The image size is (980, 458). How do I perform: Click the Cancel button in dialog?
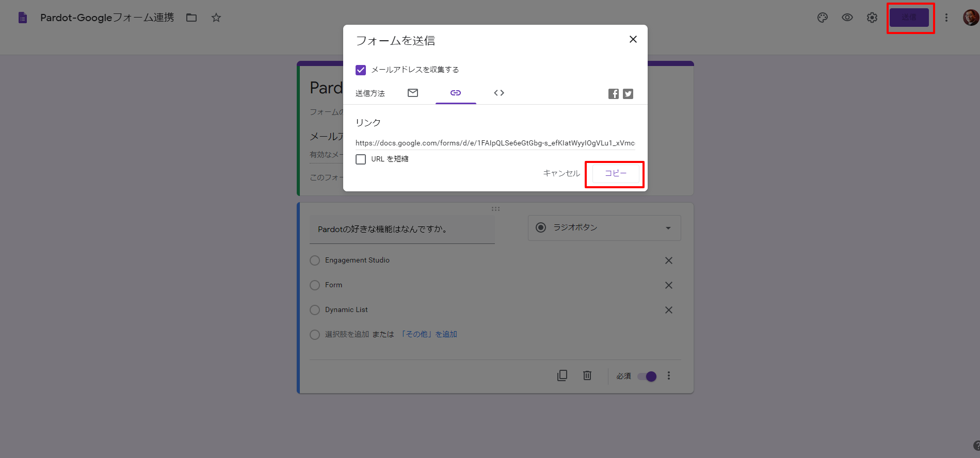(561, 173)
